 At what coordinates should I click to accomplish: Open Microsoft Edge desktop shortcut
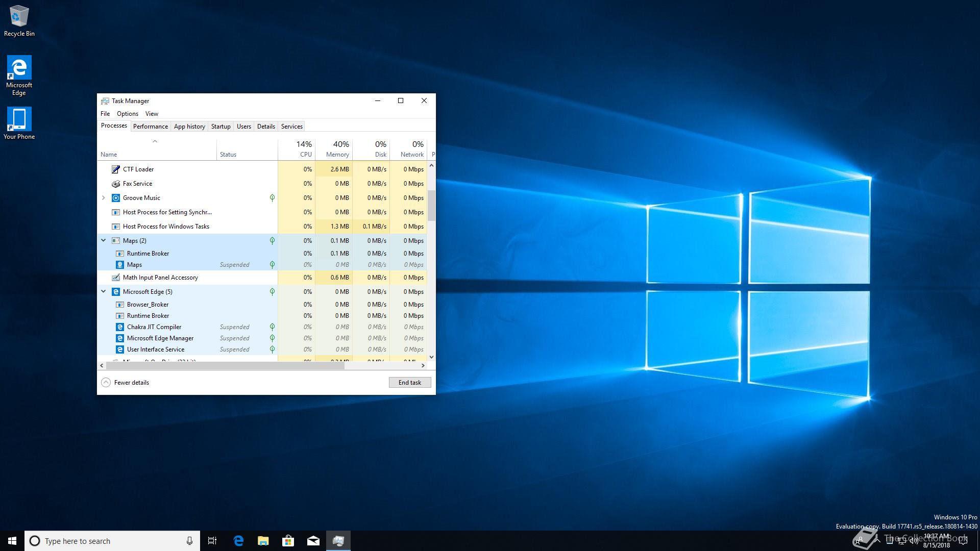click(19, 76)
